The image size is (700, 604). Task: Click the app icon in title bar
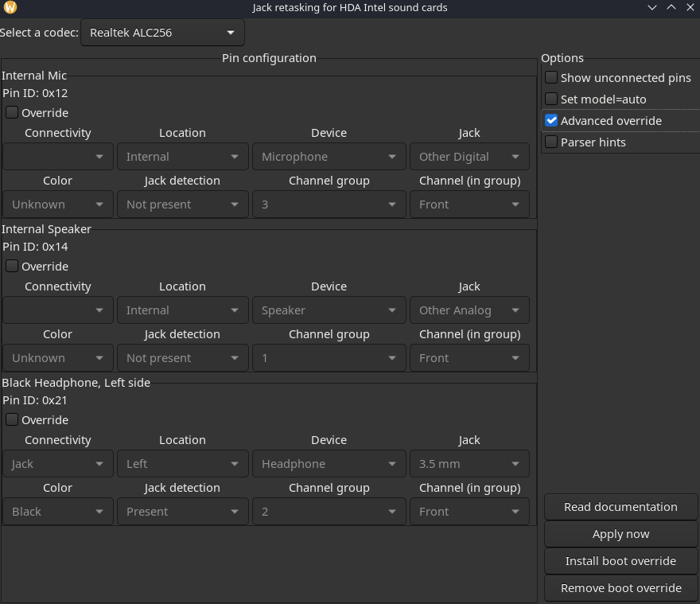[x=10, y=7]
